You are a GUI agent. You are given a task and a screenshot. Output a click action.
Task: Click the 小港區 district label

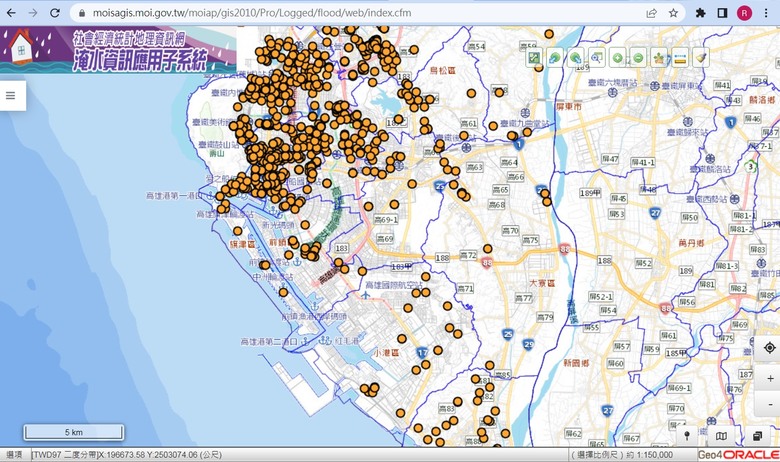(387, 352)
